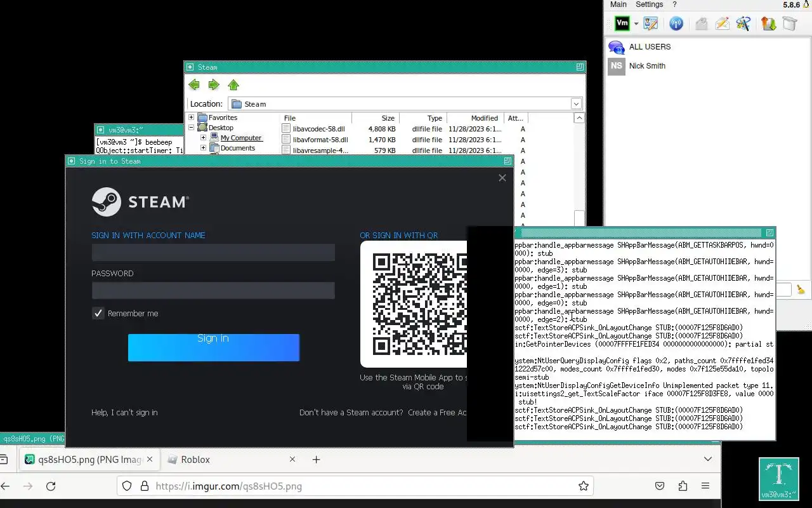
Task: Click the vm3@vm3 terminal desktop icon
Action: pyautogui.click(x=779, y=479)
